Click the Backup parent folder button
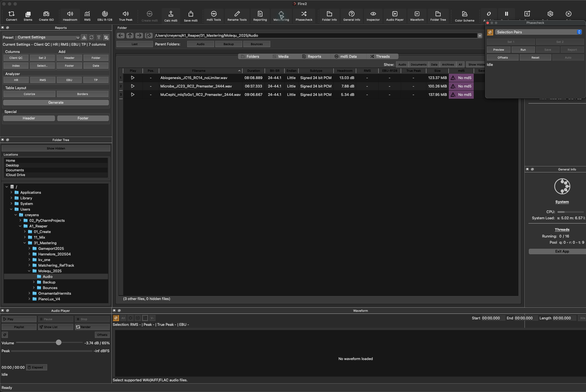This screenshot has height=392, width=586. 228,44
